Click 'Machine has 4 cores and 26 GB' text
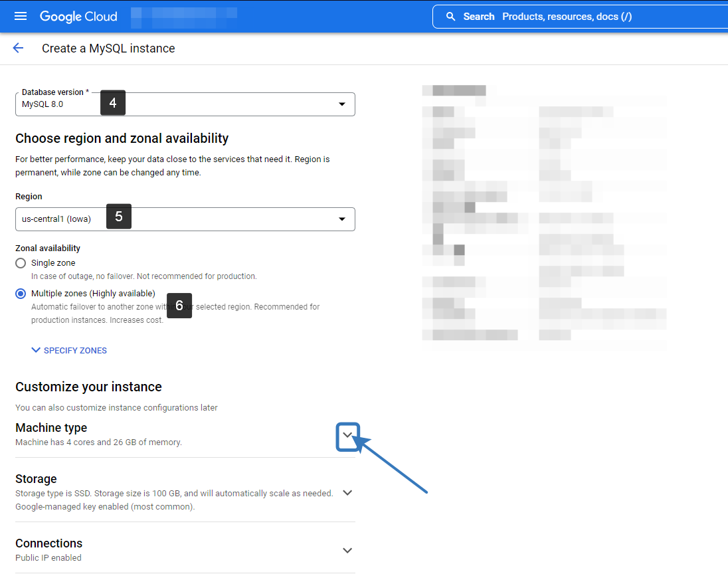 coord(98,442)
